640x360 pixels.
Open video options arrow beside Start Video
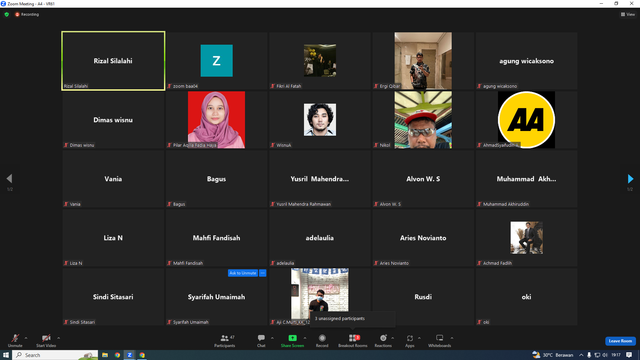coord(59,338)
